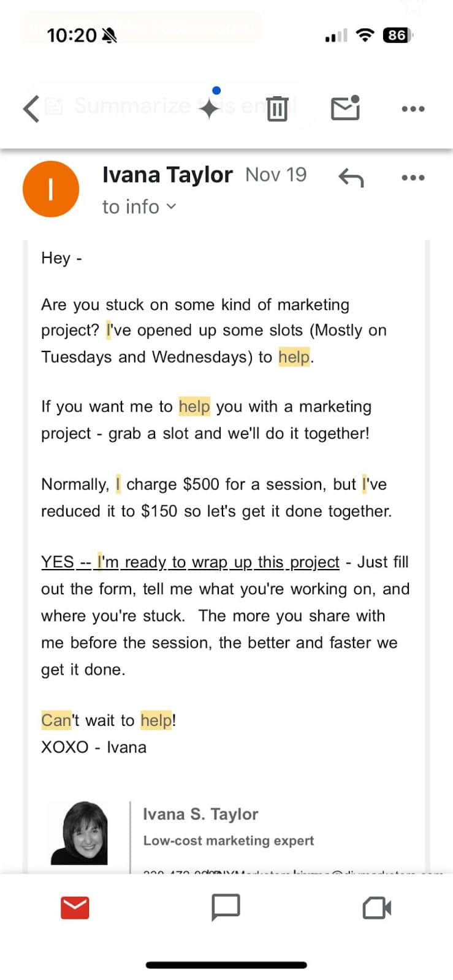Tap the 'Nov 19' date label
Image resolution: width=453 pixels, height=980 pixels.
276,175
